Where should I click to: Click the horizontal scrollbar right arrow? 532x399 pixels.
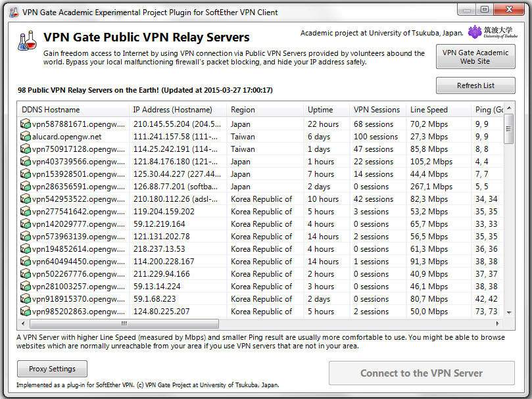(497, 323)
